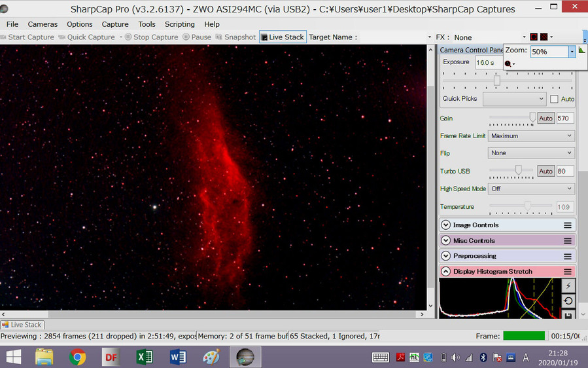
Task: Click the Turbo USB slider thumb
Action: [518, 170]
